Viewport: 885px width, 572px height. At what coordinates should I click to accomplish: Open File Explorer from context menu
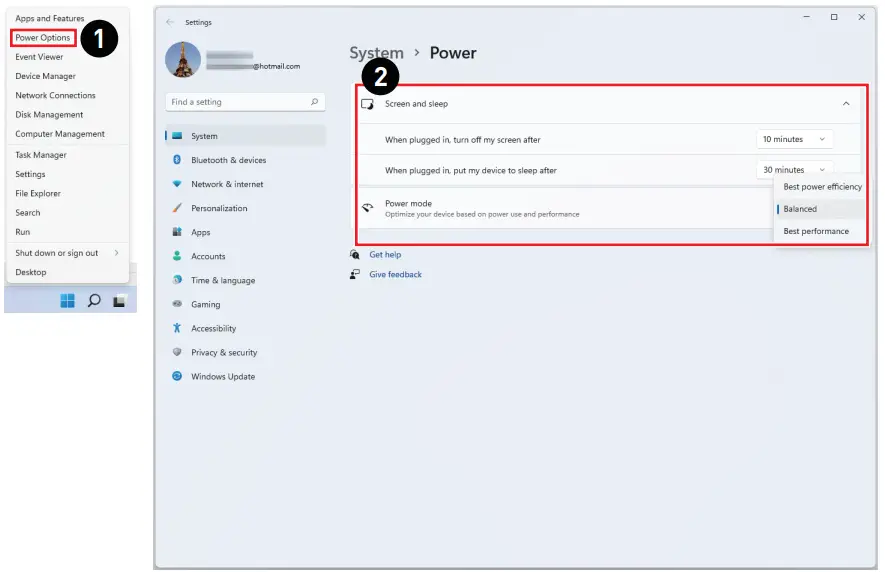(38, 193)
